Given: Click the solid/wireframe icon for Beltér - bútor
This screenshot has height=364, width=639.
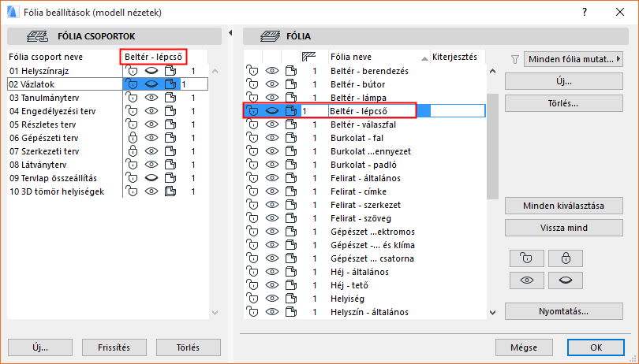Looking at the screenshot, I should pyautogui.click(x=292, y=84).
